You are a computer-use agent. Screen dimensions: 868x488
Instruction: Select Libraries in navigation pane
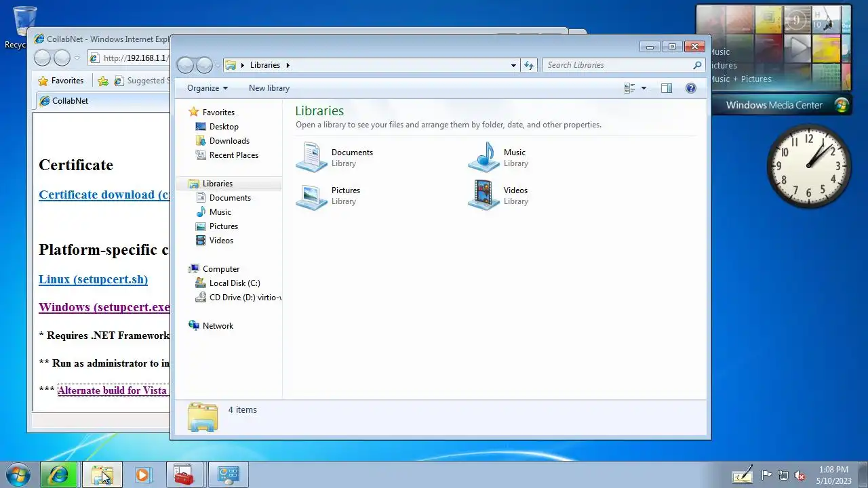click(x=218, y=184)
